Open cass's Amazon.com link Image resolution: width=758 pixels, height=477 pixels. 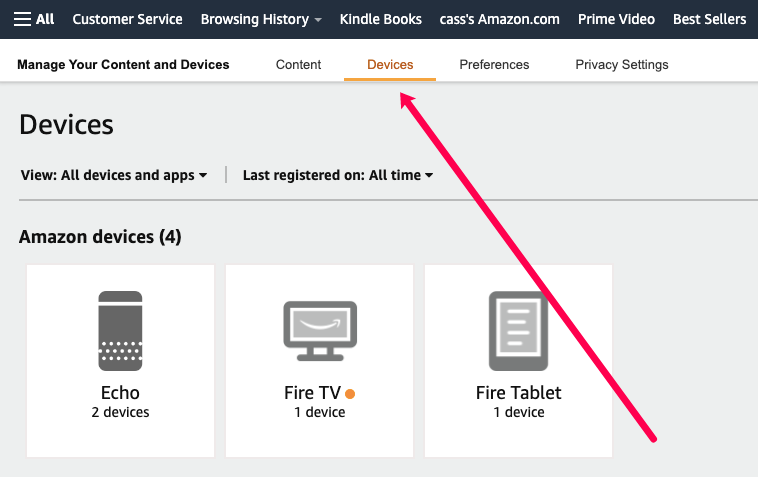point(499,19)
